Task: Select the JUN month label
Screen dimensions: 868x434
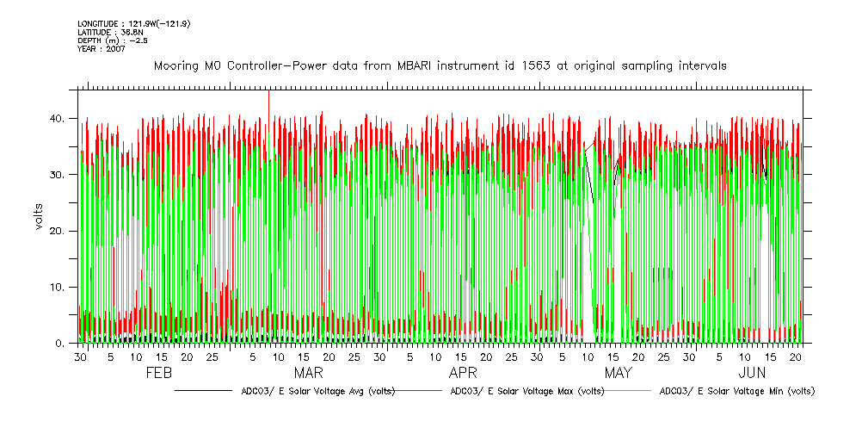Action: coord(753,373)
